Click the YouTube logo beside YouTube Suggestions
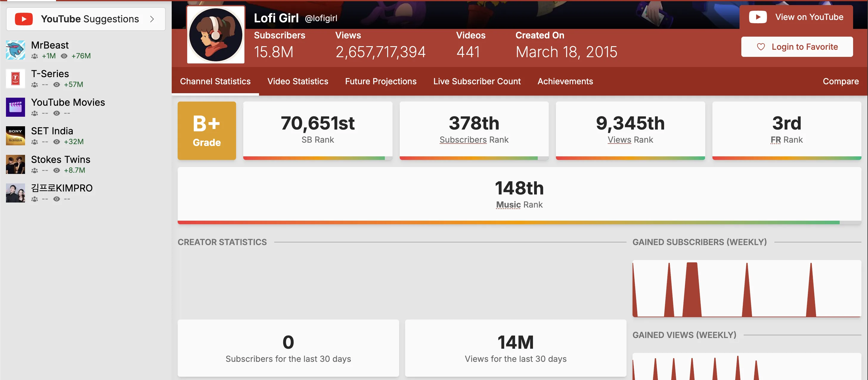 click(x=24, y=19)
